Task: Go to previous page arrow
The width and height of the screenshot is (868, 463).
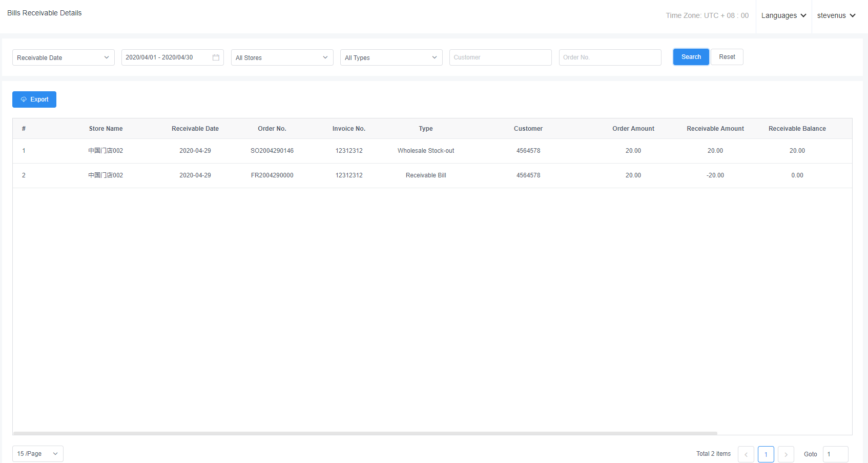Action: (x=746, y=454)
